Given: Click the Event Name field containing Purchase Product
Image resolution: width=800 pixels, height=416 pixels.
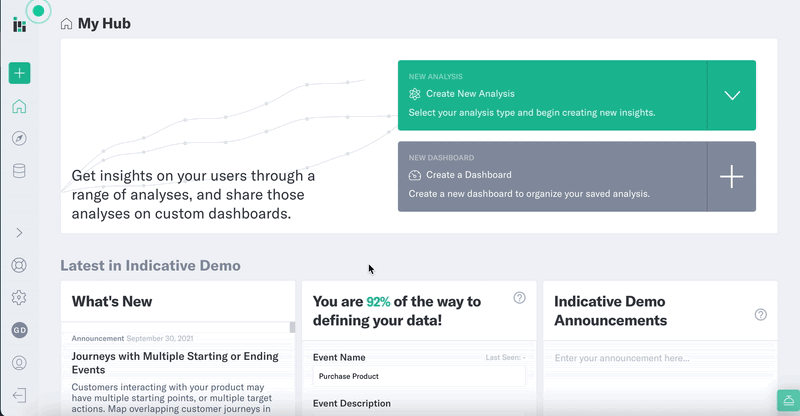Looking at the screenshot, I should [419, 376].
